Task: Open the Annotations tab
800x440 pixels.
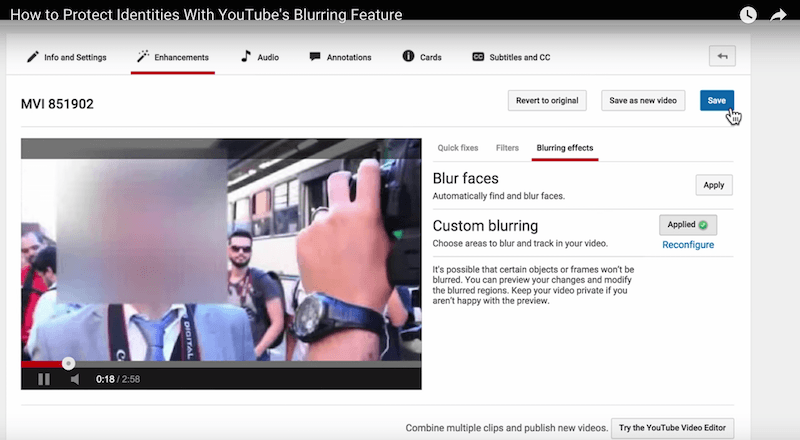Action: pyautogui.click(x=340, y=57)
